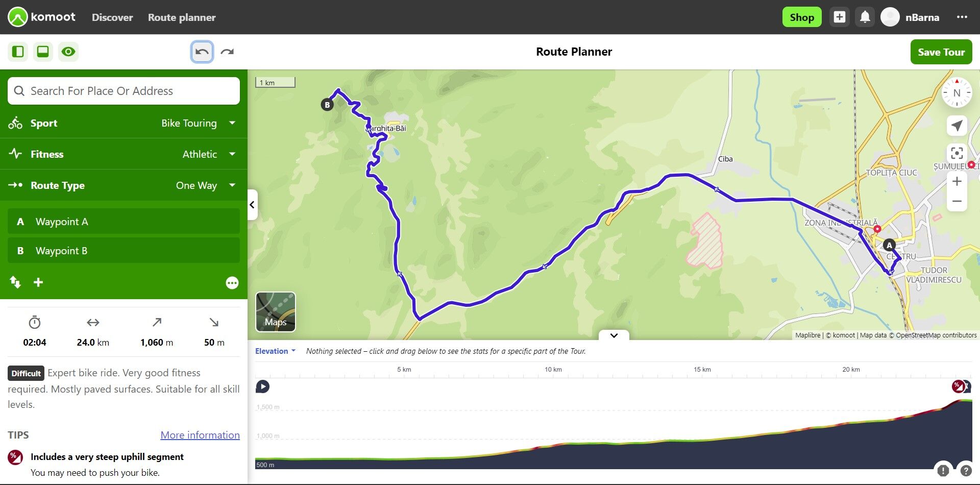
Task: Click the Save Tour button
Action: click(x=941, y=52)
